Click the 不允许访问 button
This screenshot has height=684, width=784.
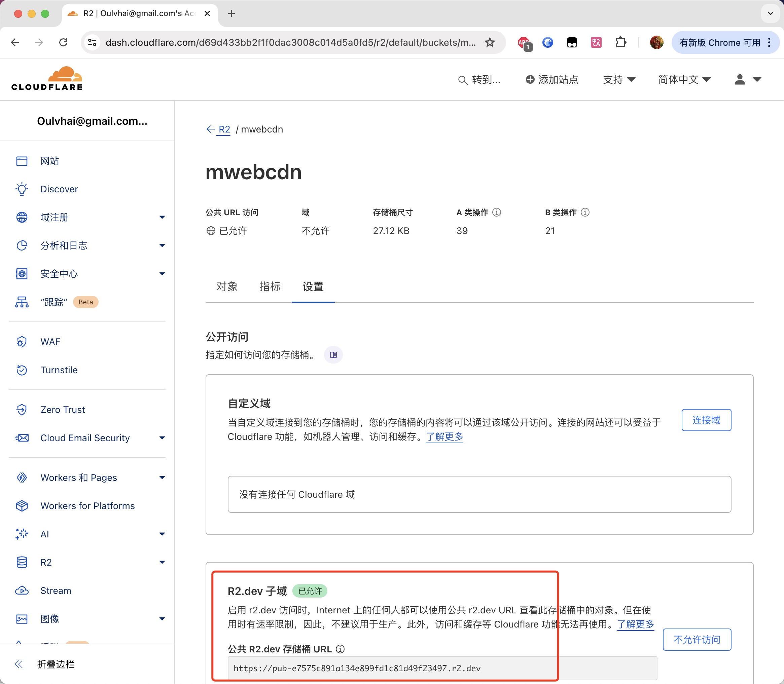[x=697, y=639]
